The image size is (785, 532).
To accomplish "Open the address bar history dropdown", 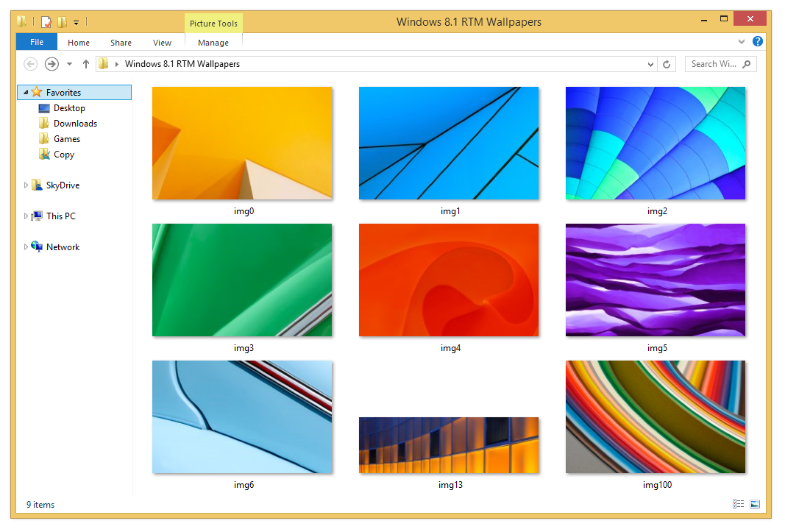I will (650, 64).
